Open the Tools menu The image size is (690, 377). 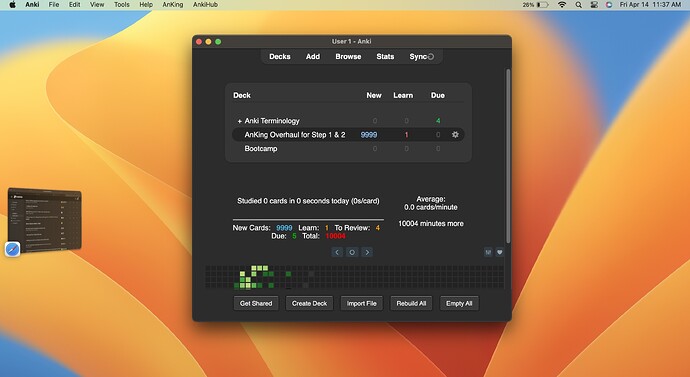122,5
